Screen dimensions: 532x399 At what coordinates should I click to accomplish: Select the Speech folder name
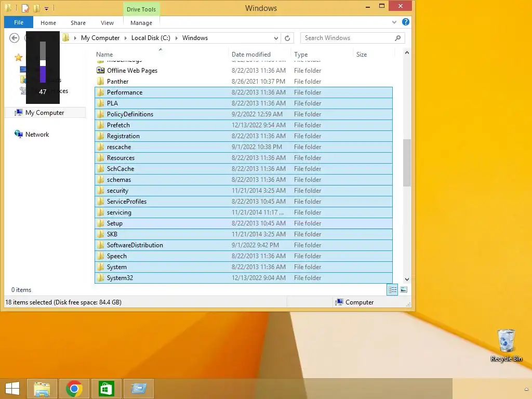[116, 256]
